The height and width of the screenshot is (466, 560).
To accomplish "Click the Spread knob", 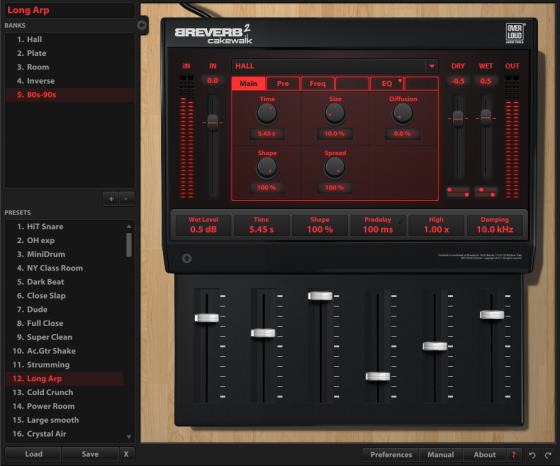I will tap(335, 167).
